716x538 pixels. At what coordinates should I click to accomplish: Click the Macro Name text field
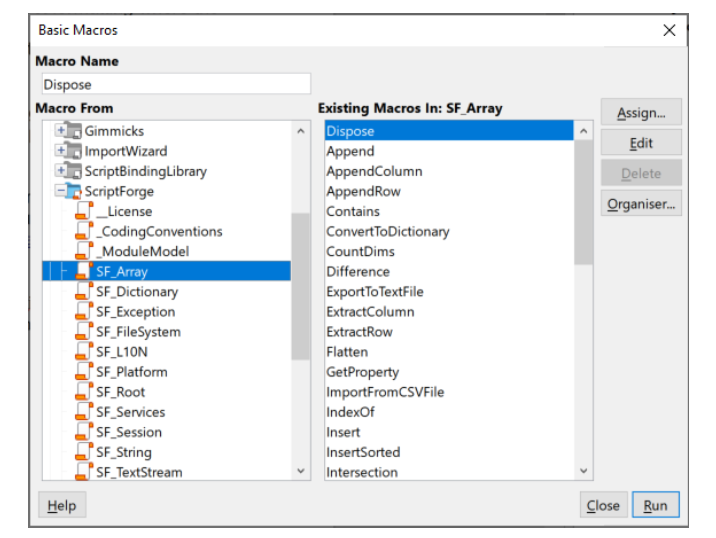(x=176, y=85)
